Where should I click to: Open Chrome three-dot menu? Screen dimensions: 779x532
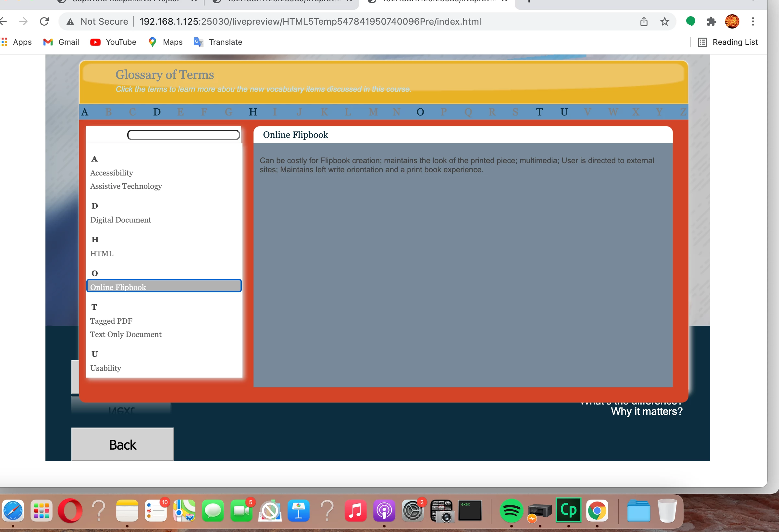tap(753, 21)
